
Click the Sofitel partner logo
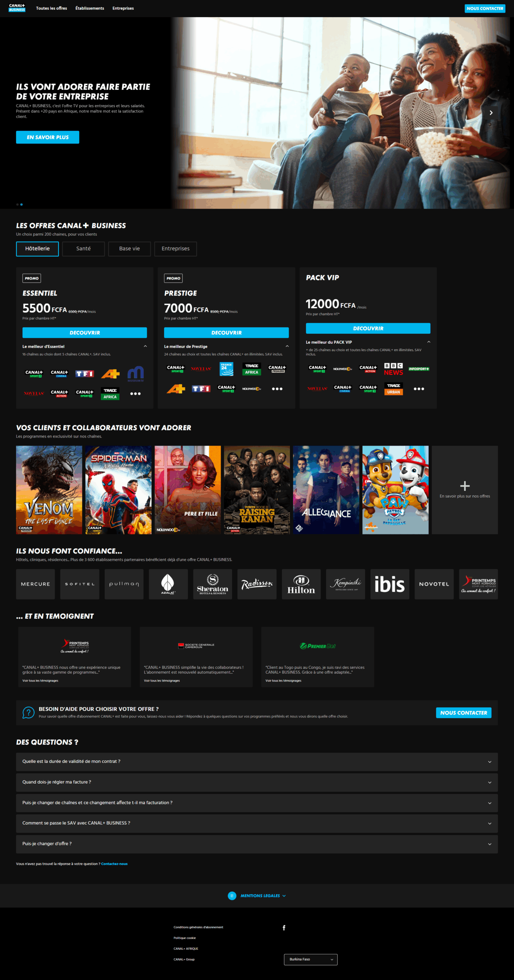tap(80, 584)
